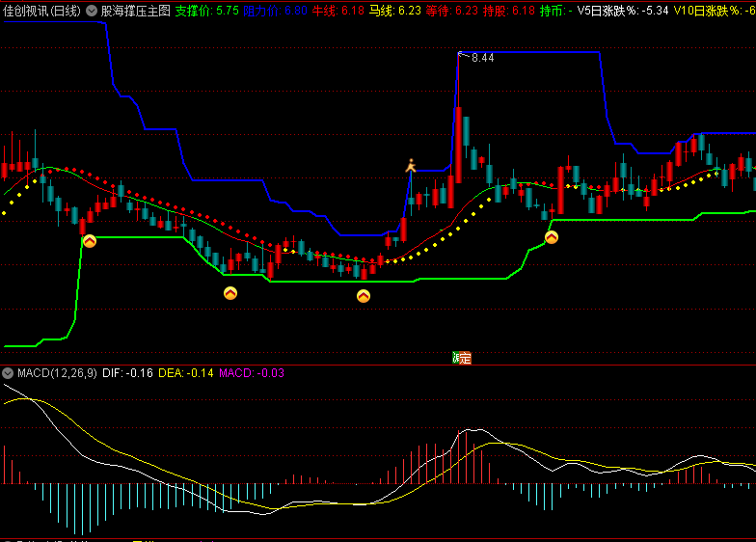Click the running man signal icon
Viewport: 756px width, 542px height.
pos(411,166)
